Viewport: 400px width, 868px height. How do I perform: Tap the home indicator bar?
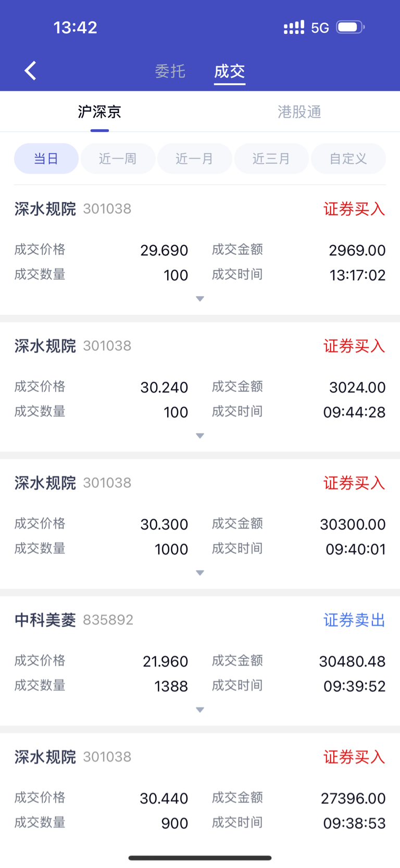click(200, 858)
